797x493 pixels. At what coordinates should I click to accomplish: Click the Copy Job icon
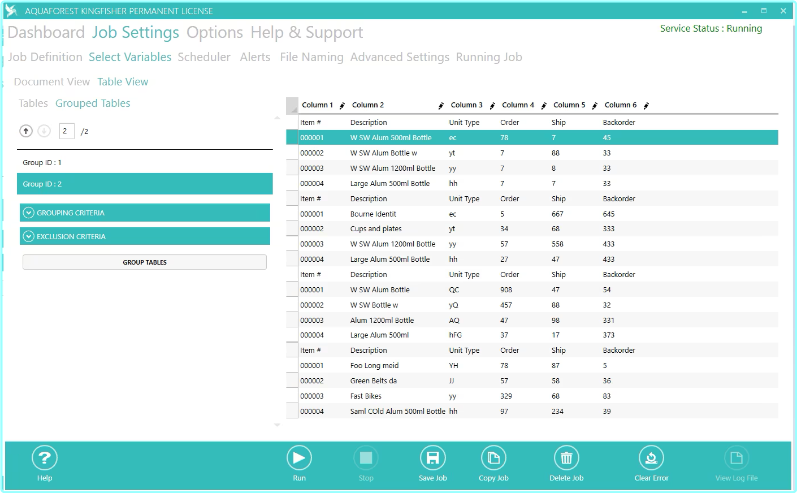click(494, 459)
